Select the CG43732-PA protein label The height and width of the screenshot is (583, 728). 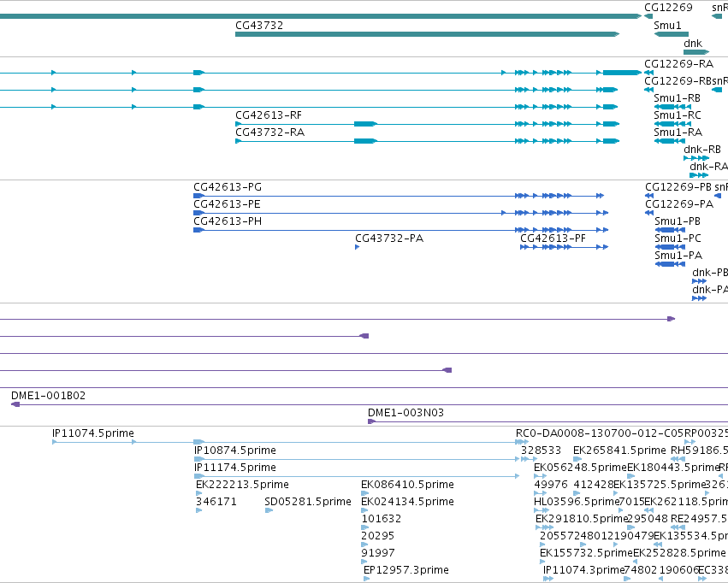(x=389, y=238)
